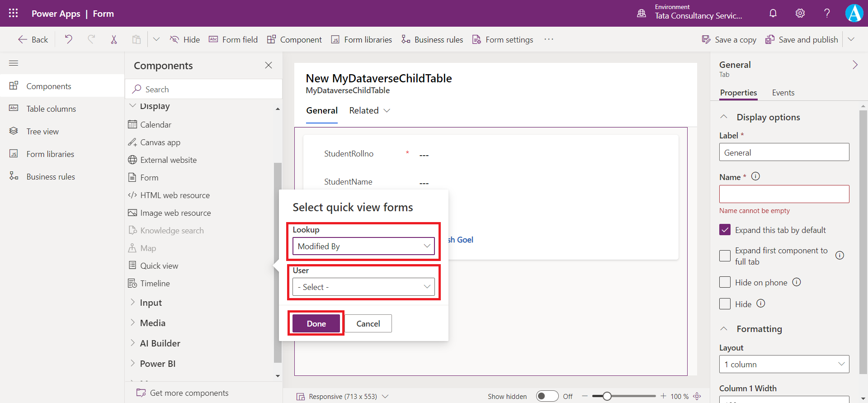This screenshot has height=403, width=868.
Task: Click the fit-to-screen zoom icon
Action: pos(698,396)
